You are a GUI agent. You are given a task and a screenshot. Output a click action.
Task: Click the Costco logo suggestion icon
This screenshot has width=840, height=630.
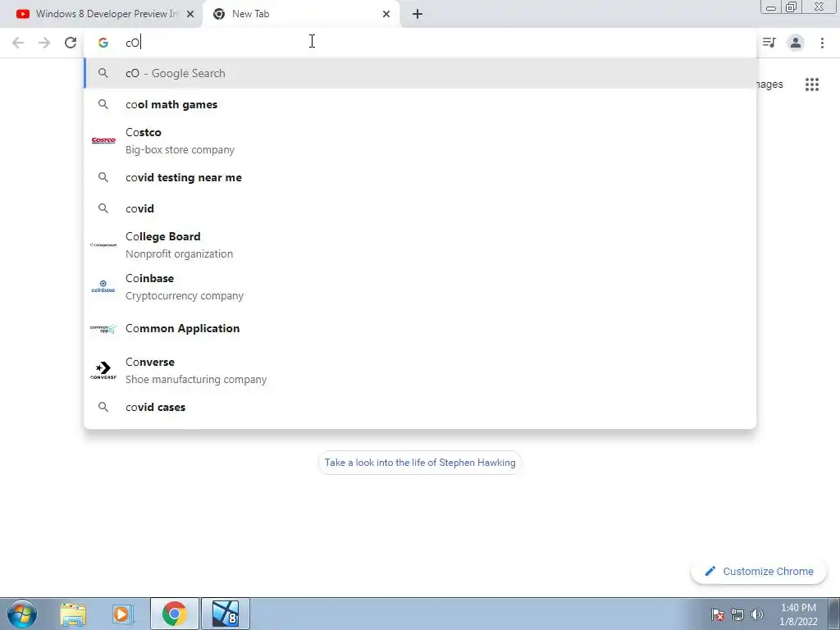point(103,140)
